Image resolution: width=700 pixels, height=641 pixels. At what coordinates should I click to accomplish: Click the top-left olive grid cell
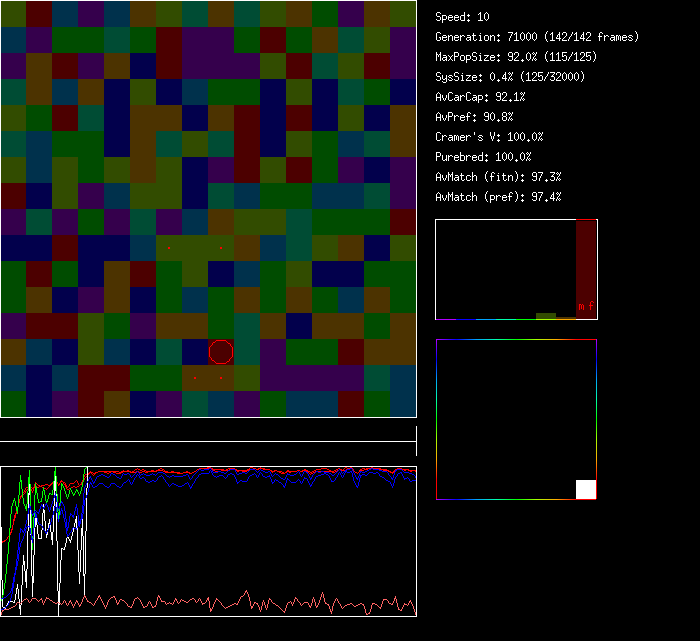13,13
